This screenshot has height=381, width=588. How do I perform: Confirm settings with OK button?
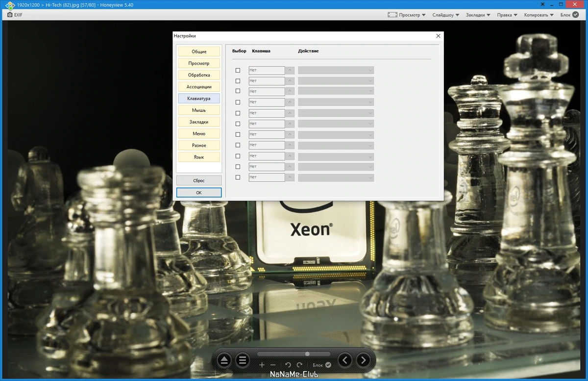[199, 193]
